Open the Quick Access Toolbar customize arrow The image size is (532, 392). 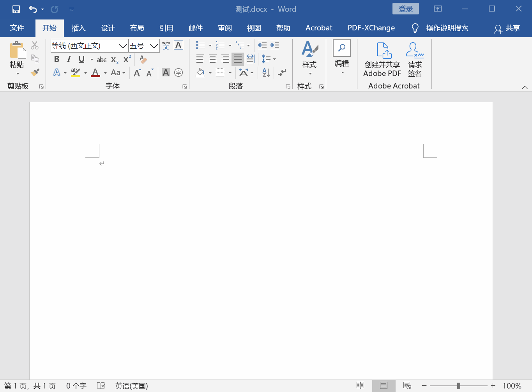pos(71,9)
